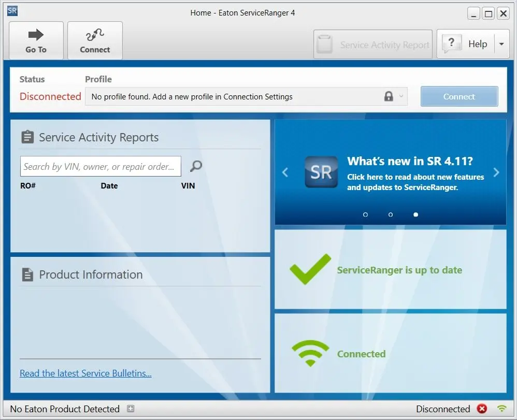The height and width of the screenshot is (420, 517).
Task: Open the latest Service Bulletins link
Action: click(x=85, y=373)
